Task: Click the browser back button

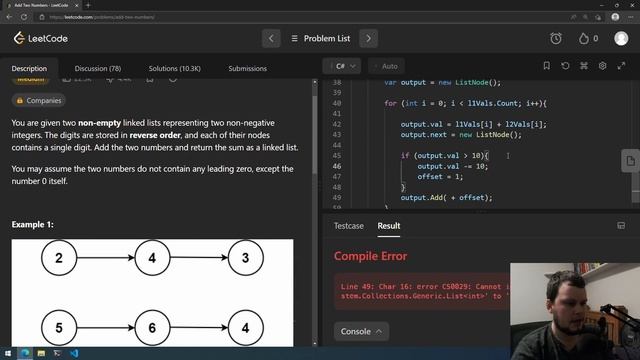Action: [x=9, y=17]
